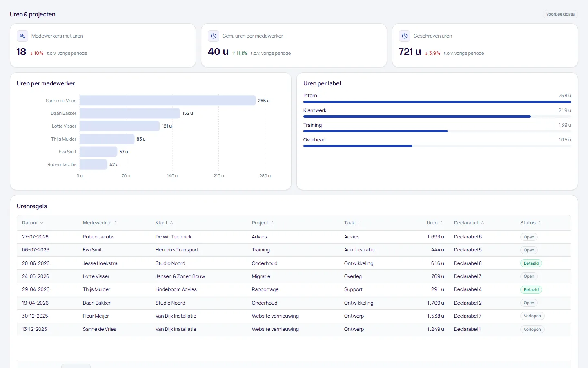
Task: Click 11,1% change indicator
Action: [240, 53]
